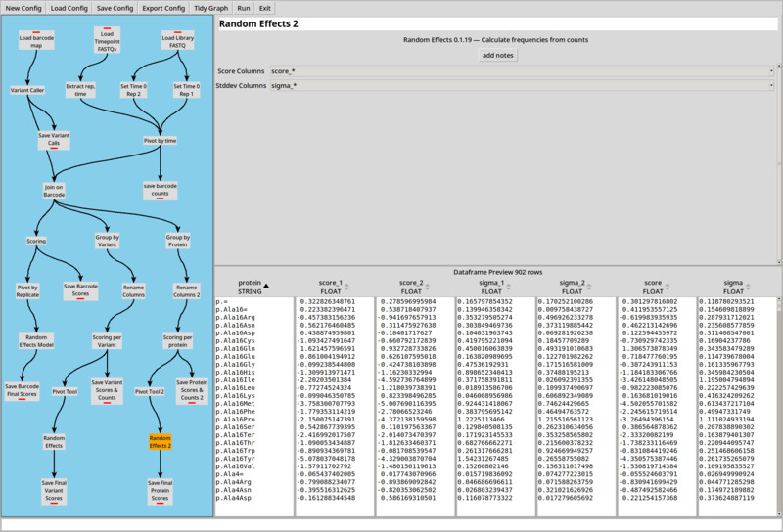Select the Rename Columns node
Image resolution: width=783 pixels, height=532 pixels.
(133, 291)
